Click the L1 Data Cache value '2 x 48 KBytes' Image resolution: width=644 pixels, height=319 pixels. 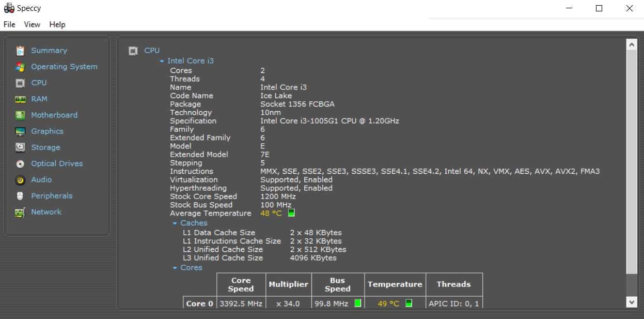click(x=316, y=233)
